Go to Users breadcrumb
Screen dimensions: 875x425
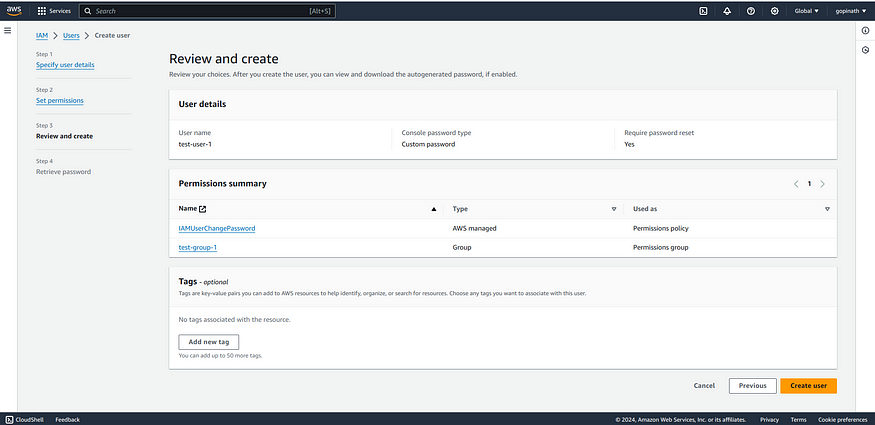tap(71, 35)
